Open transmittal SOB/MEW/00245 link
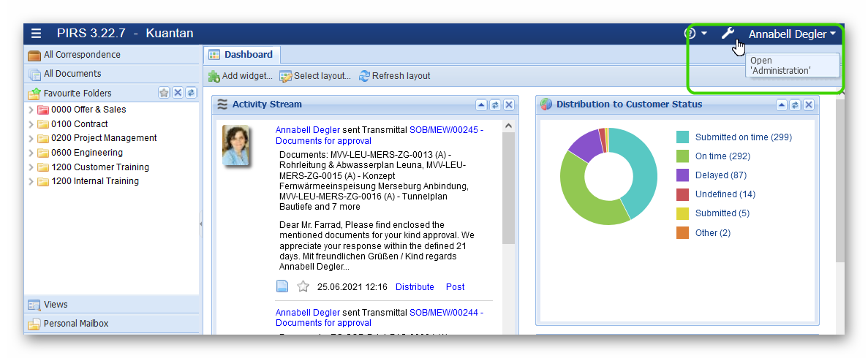This screenshot has height=358, width=868. pos(445,129)
